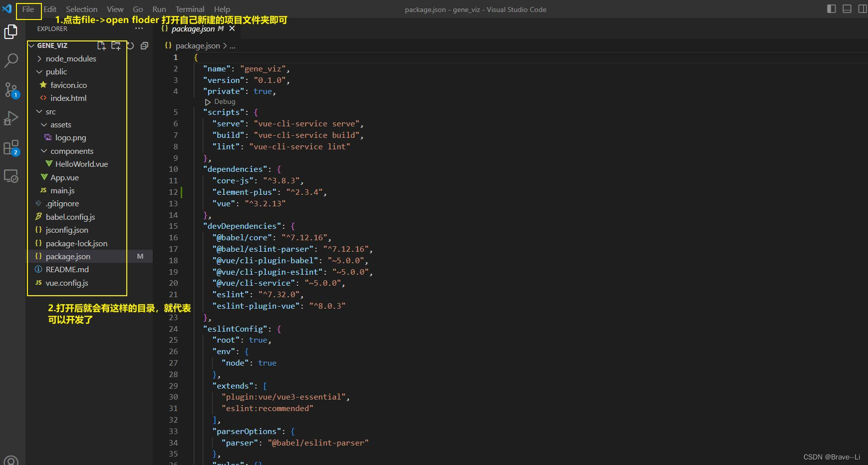This screenshot has width=868, height=465.
Task: Collapse the src folder
Action: 50,112
